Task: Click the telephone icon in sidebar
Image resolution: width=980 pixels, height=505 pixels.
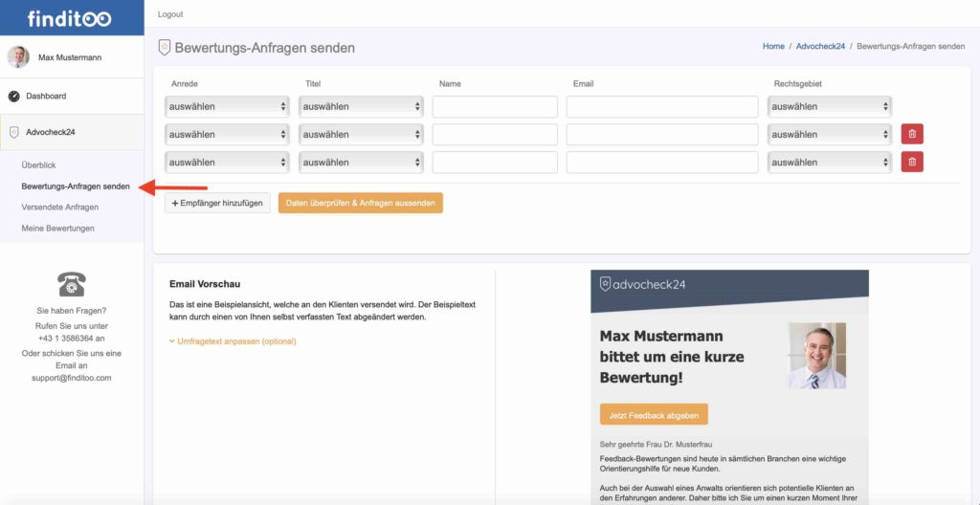Action: tap(72, 284)
